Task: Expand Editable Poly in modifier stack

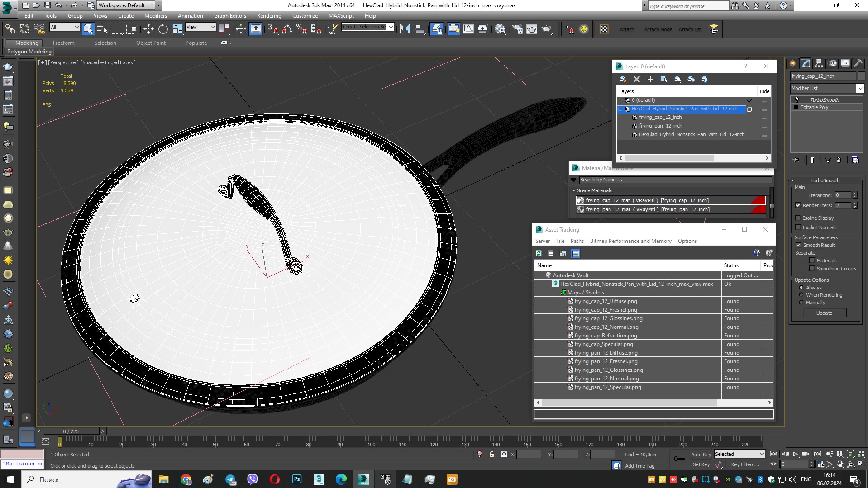Action: click(x=796, y=107)
